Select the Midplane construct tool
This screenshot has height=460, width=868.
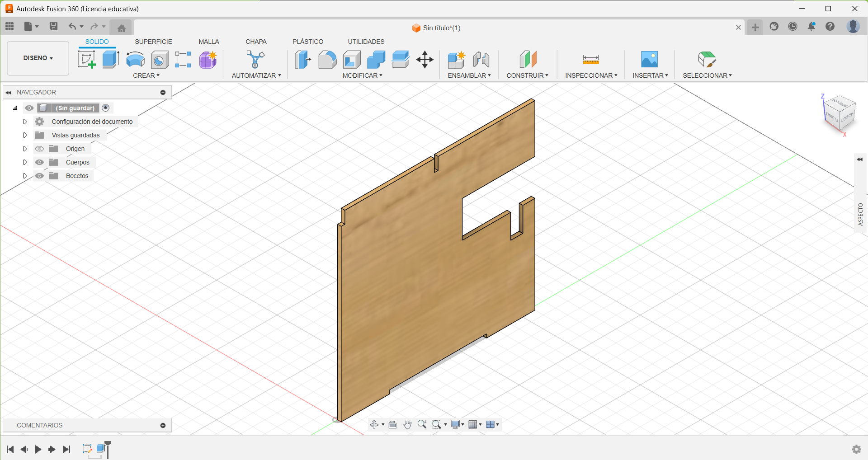coord(528,60)
